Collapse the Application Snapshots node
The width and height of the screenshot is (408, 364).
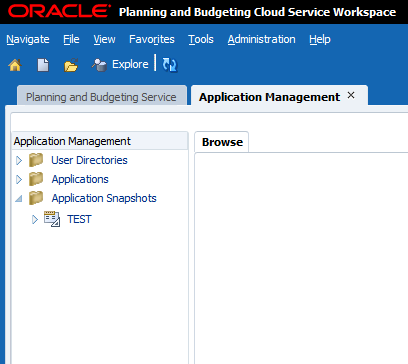tap(19, 199)
